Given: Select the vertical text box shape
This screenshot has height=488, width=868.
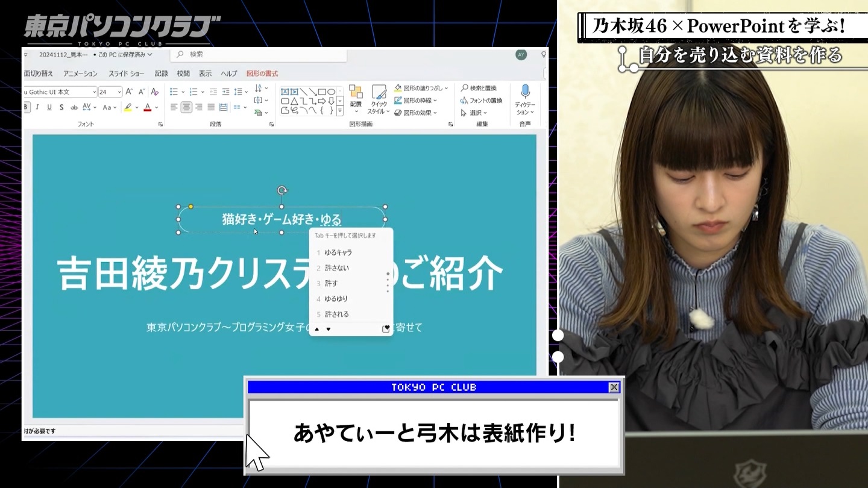Looking at the screenshot, I should tap(294, 92).
